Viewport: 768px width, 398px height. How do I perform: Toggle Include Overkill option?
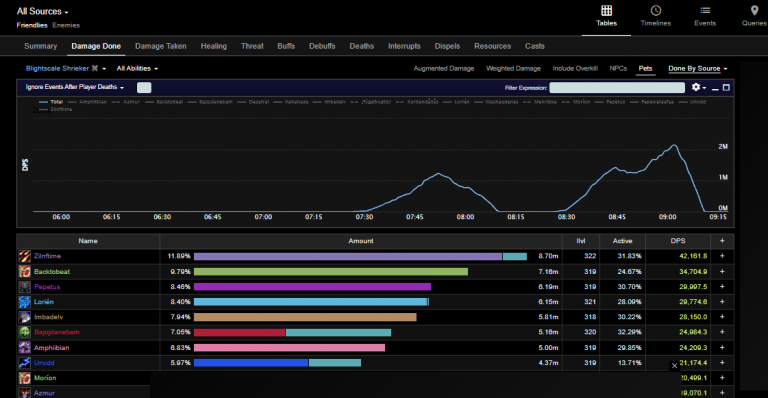point(575,69)
